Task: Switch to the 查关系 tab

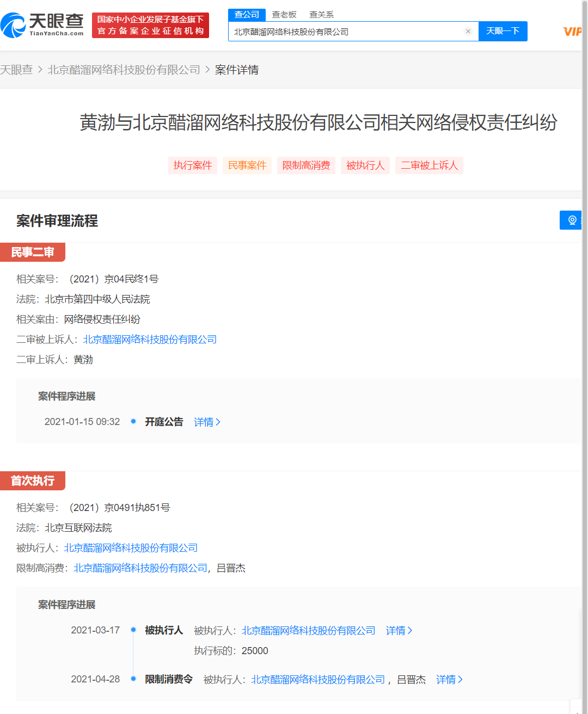Action: pos(321,15)
